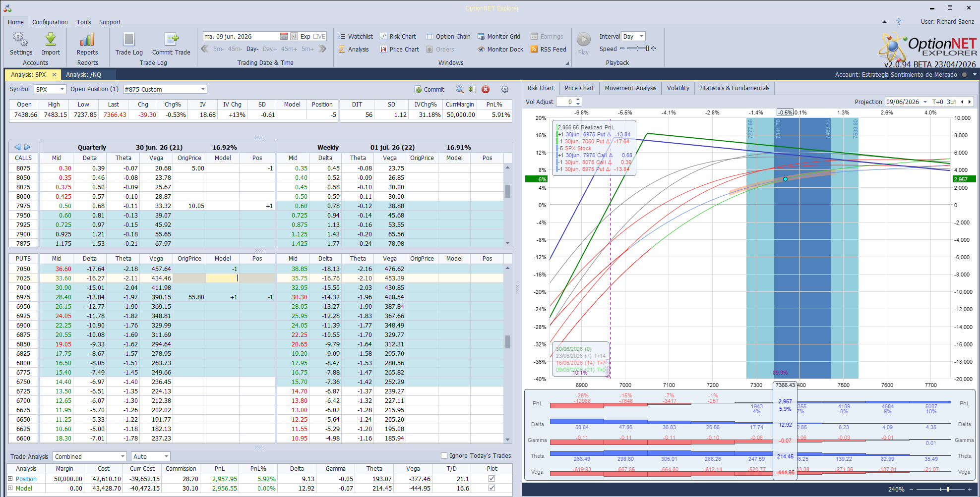The height and width of the screenshot is (497, 980).
Task: Toggle the Exp expiration marker button
Action: (x=306, y=36)
